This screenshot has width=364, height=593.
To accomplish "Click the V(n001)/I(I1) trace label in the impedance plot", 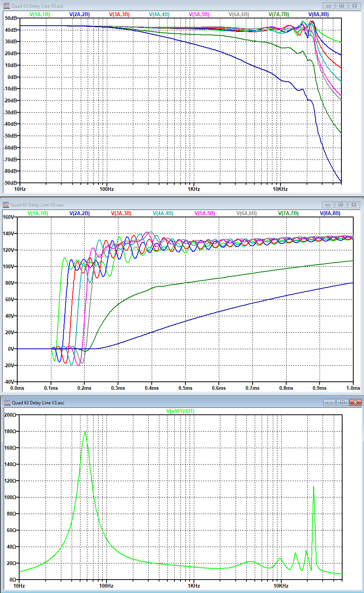I will click(x=180, y=411).
